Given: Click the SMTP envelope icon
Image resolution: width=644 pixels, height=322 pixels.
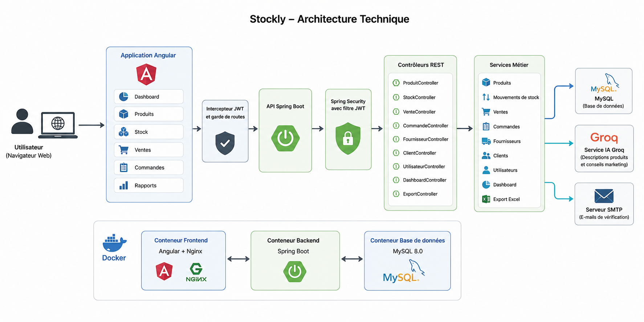Looking at the screenshot, I should (604, 196).
